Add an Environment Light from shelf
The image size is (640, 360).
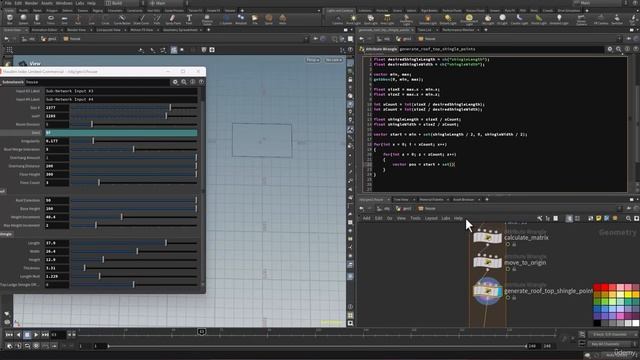[469, 19]
